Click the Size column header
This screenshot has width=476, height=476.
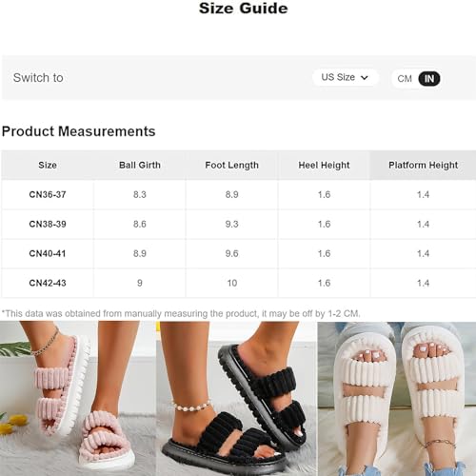[48, 165]
